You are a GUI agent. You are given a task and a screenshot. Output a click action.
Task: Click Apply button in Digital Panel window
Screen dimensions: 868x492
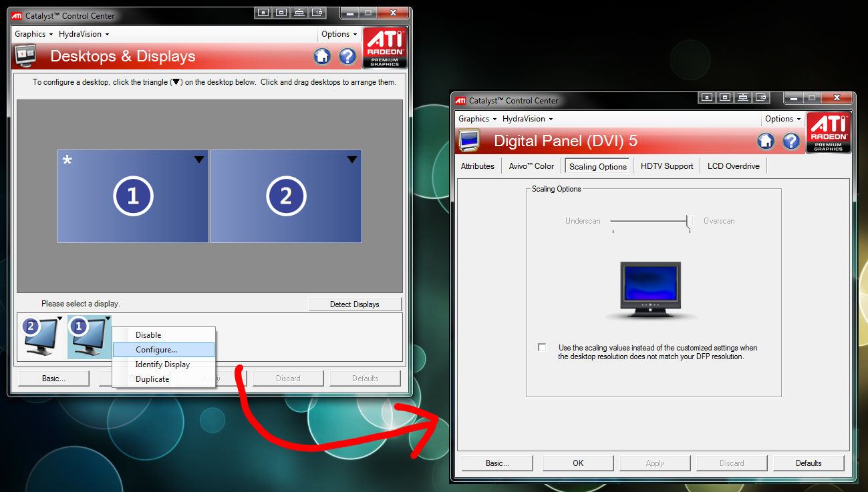[x=655, y=463]
